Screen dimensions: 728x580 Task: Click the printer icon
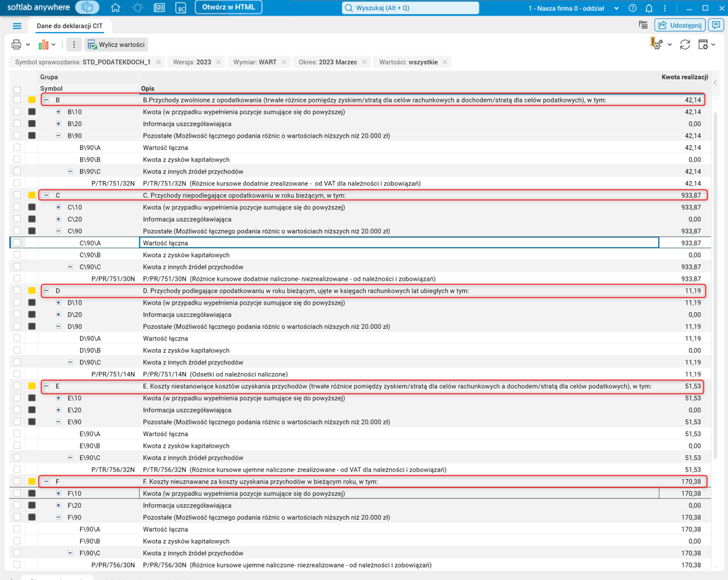tap(16, 45)
